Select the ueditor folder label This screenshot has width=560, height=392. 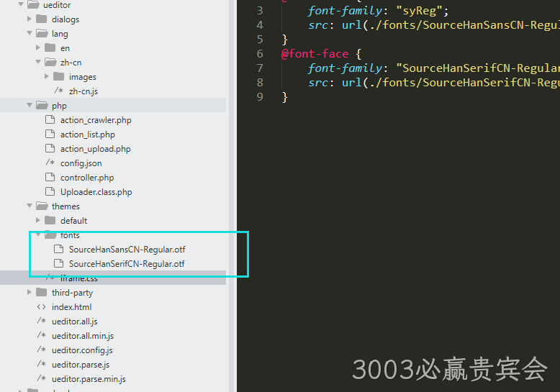(57, 5)
